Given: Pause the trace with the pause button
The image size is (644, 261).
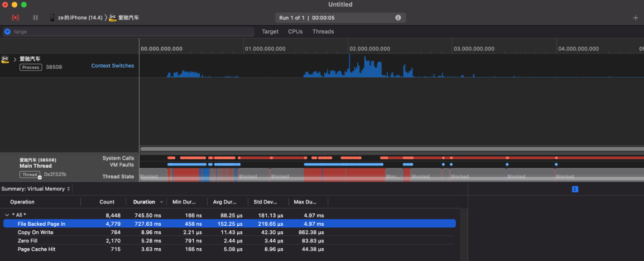Looking at the screenshot, I should click(36, 17).
